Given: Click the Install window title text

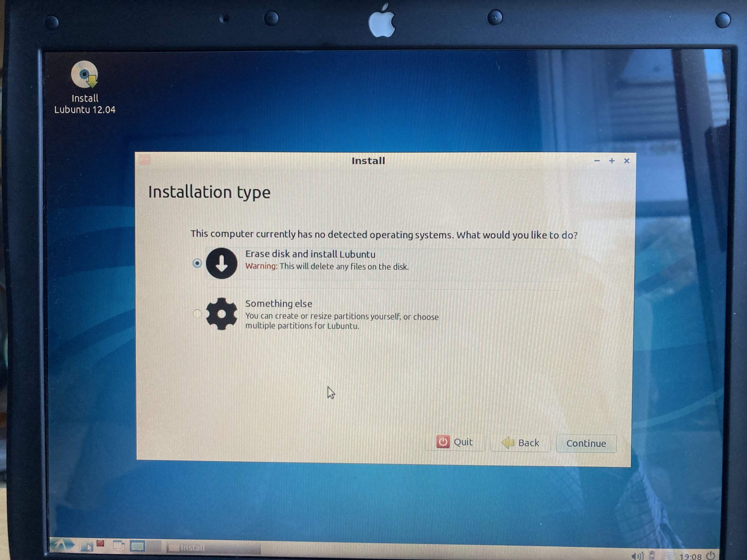Looking at the screenshot, I should click(x=368, y=161).
